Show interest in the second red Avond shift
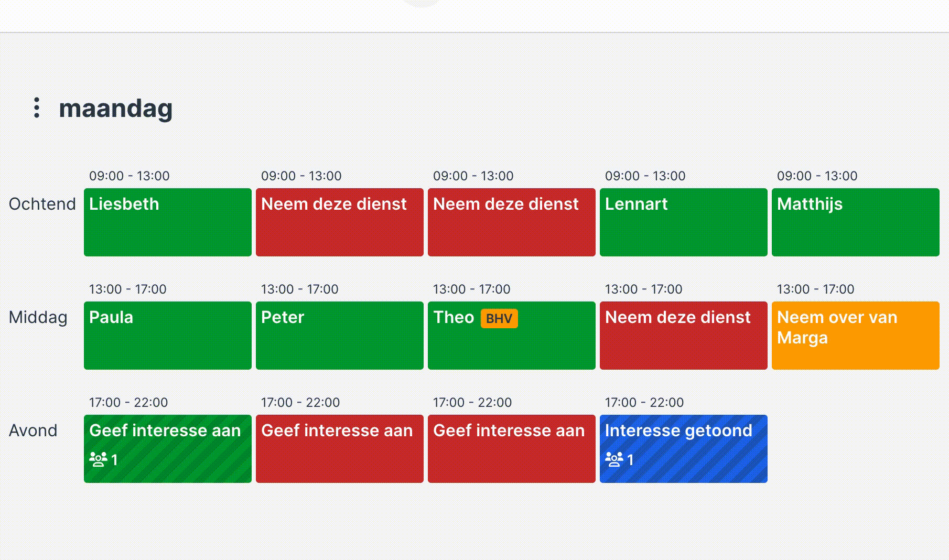This screenshot has height=560, width=949. (511, 449)
